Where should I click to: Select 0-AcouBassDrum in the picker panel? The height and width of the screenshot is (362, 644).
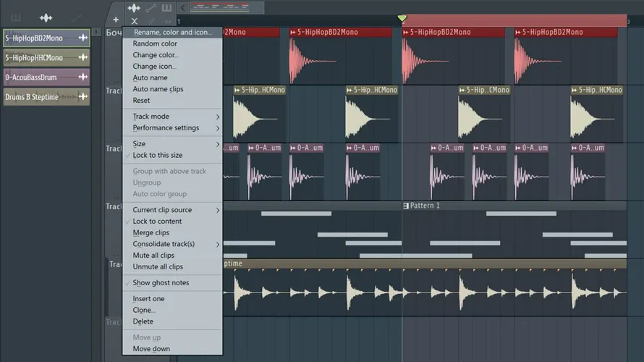pos(46,77)
